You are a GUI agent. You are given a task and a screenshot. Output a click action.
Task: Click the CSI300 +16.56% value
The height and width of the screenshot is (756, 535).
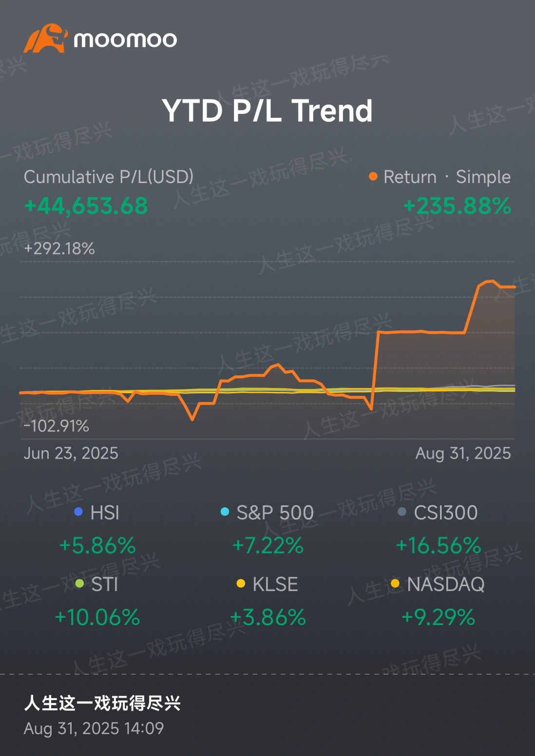point(439,546)
